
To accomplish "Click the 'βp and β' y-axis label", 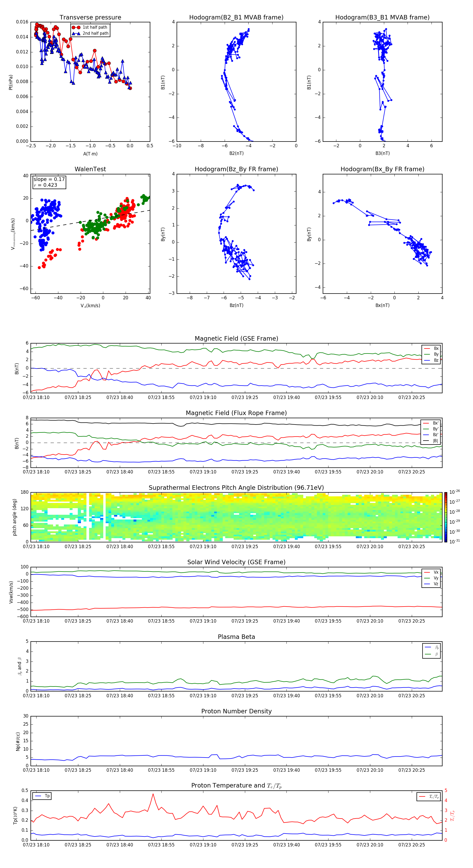I will [19, 667].
